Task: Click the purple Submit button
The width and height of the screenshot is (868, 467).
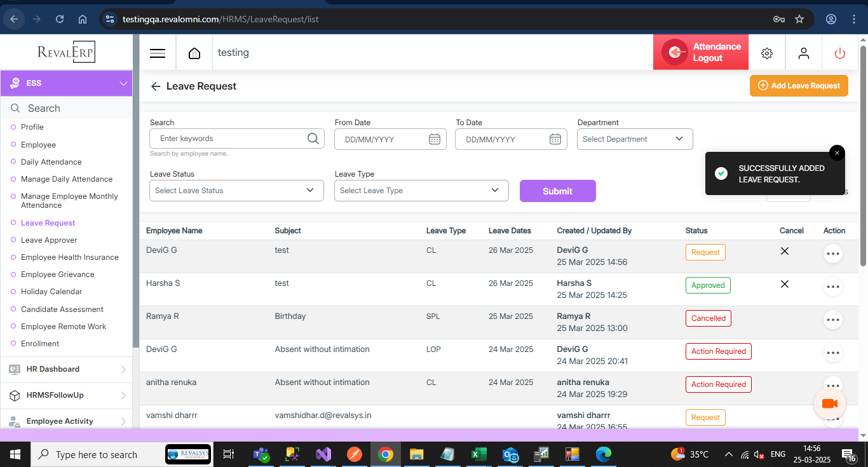Action: tap(557, 191)
